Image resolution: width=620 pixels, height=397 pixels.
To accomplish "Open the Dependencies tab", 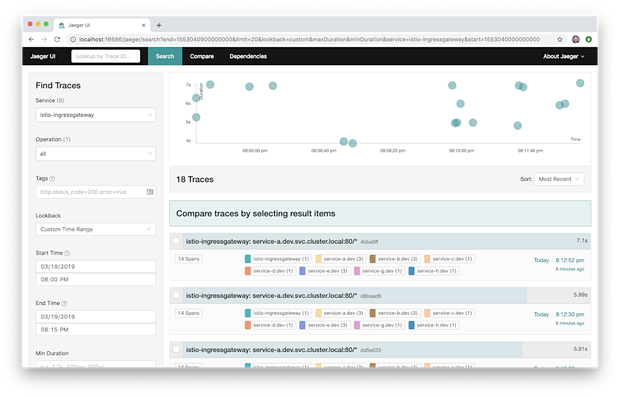I will pyautogui.click(x=248, y=56).
